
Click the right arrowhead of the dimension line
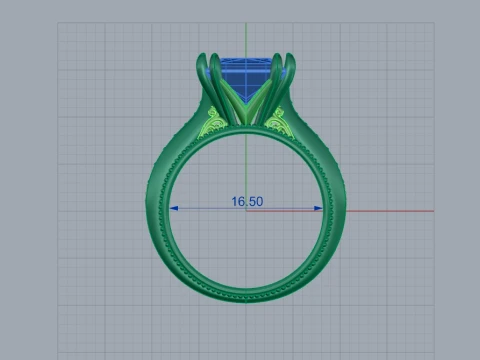pyautogui.click(x=318, y=208)
